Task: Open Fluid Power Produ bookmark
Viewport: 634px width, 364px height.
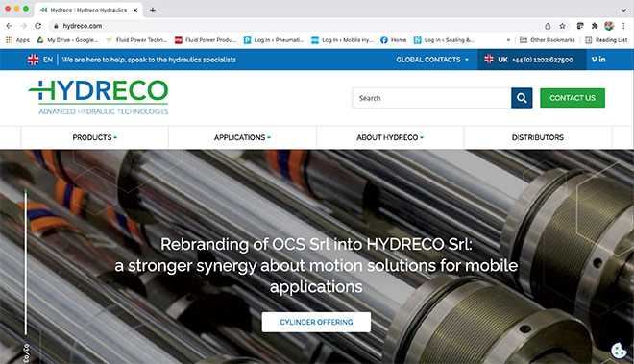Action: click(x=206, y=40)
